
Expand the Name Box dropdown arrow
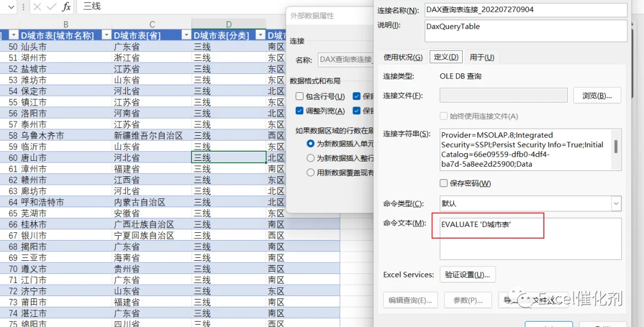[11, 7]
